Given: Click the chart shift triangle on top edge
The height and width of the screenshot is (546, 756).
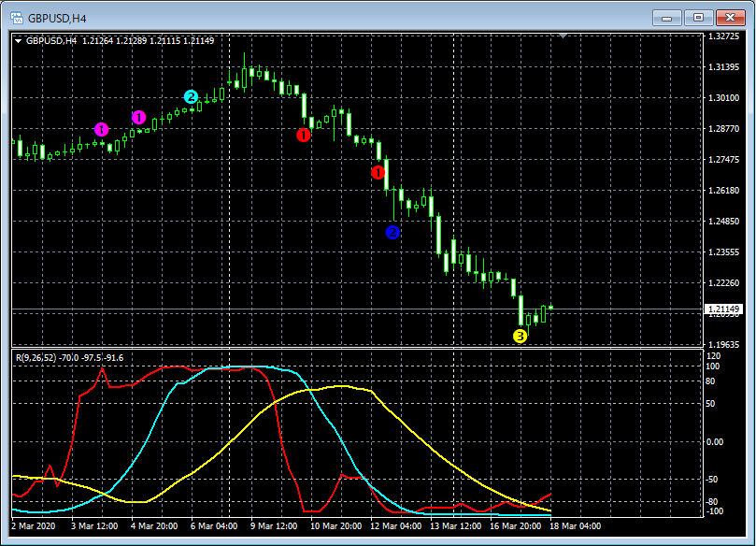Looking at the screenshot, I should pos(562,36).
